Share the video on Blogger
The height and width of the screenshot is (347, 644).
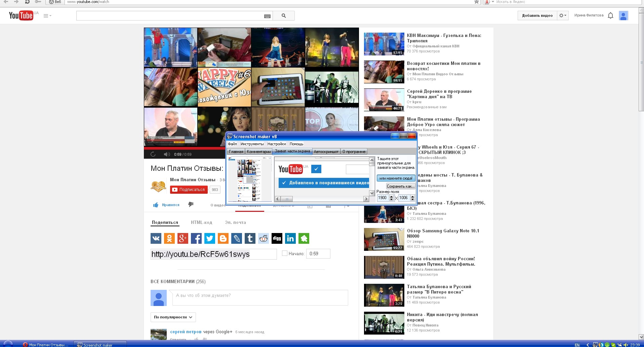[x=223, y=238]
